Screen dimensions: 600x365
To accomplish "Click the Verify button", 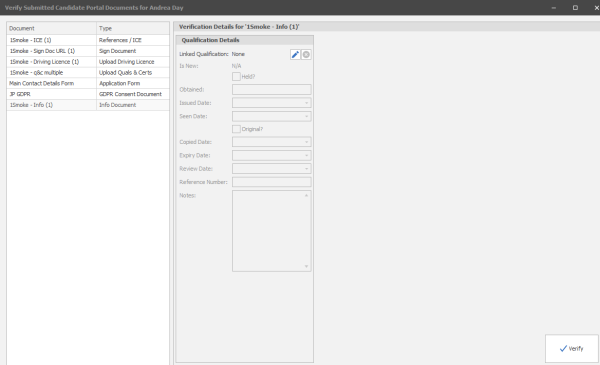I will tap(572, 349).
